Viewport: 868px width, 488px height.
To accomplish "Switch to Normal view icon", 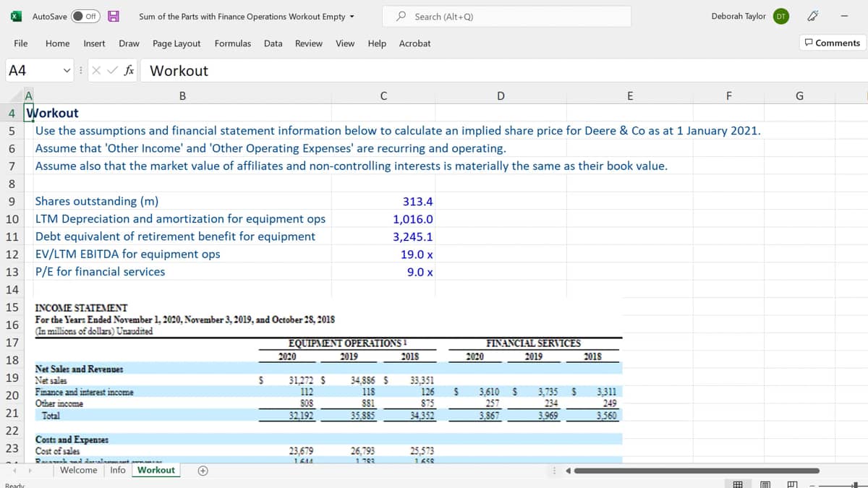I will (x=737, y=487).
